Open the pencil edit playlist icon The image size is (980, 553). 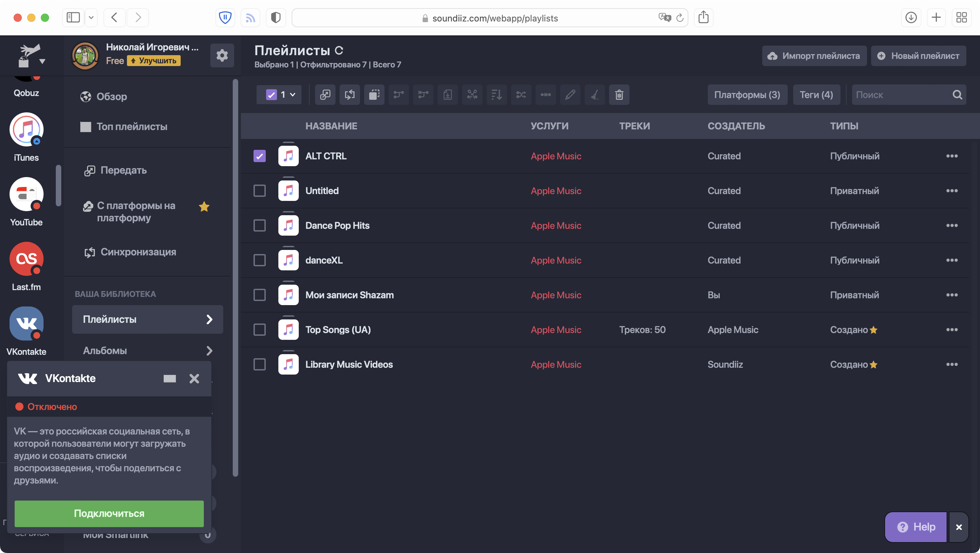[x=570, y=95]
